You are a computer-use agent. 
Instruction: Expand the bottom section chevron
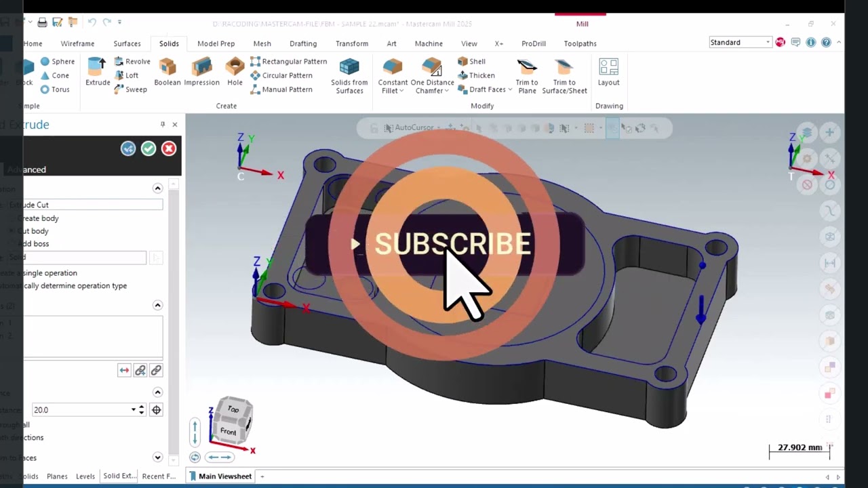(157, 457)
